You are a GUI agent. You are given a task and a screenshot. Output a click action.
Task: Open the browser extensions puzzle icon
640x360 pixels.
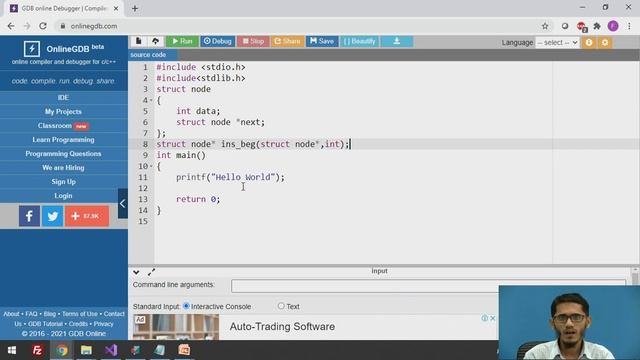coord(597,26)
